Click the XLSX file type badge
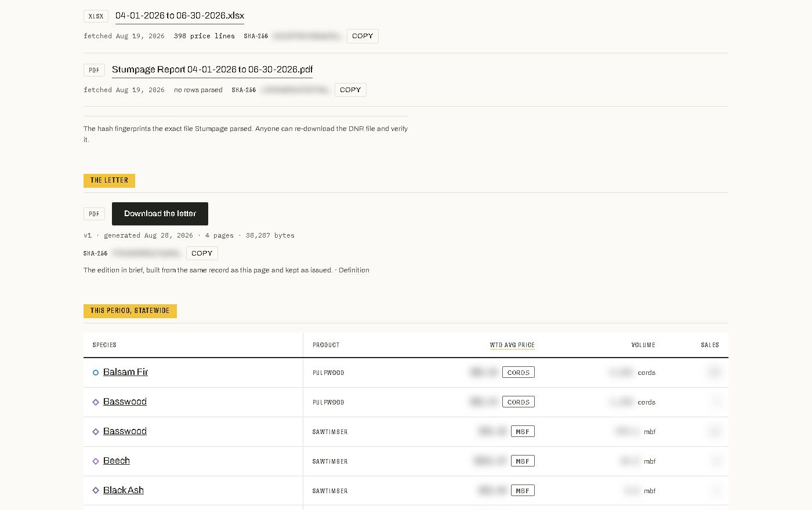The width and height of the screenshot is (812, 510). pos(96,16)
